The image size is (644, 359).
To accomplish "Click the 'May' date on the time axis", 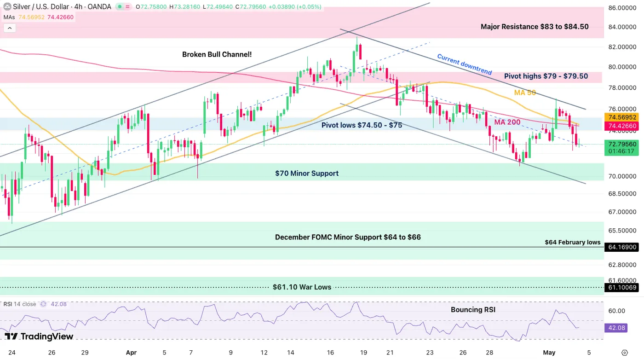I will (x=549, y=353).
